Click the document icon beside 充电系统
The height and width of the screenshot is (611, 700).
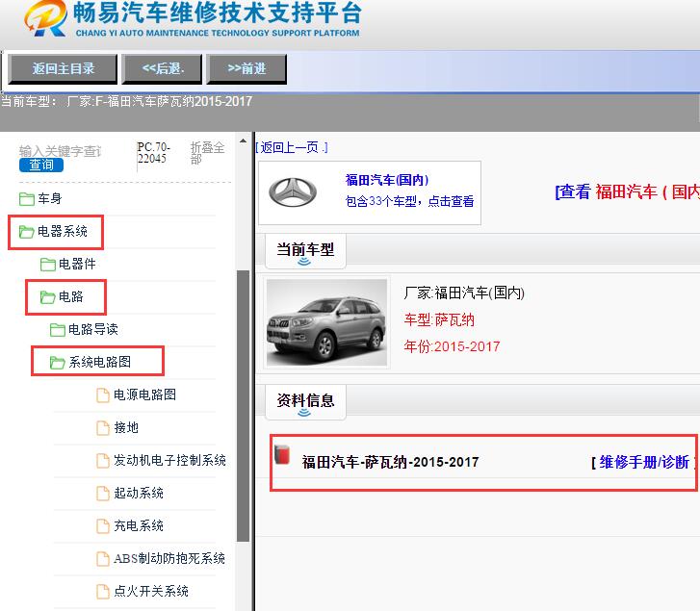click(x=103, y=526)
